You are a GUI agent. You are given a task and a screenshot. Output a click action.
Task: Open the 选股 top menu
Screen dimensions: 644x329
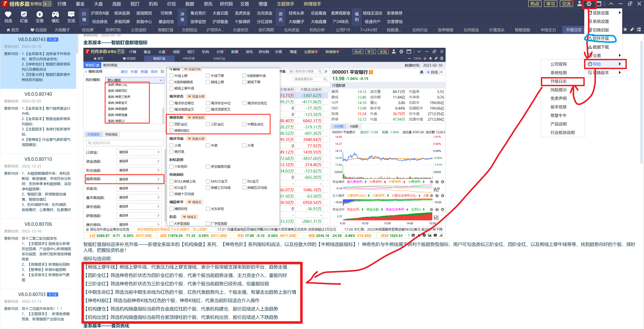click(116, 4)
